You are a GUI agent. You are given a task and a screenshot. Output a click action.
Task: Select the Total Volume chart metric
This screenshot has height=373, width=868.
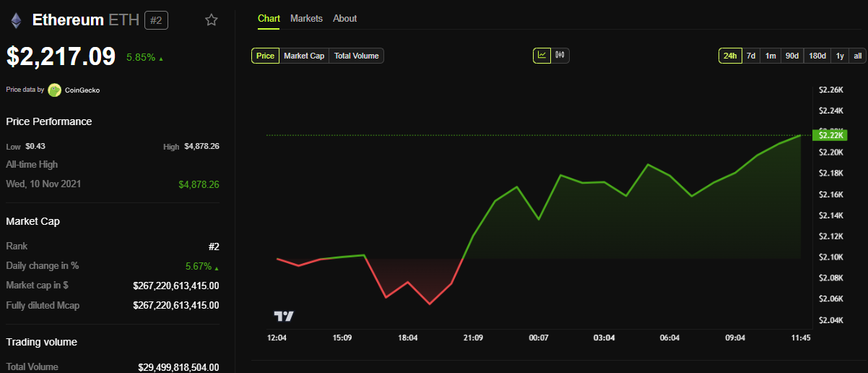tap(356, 56)
